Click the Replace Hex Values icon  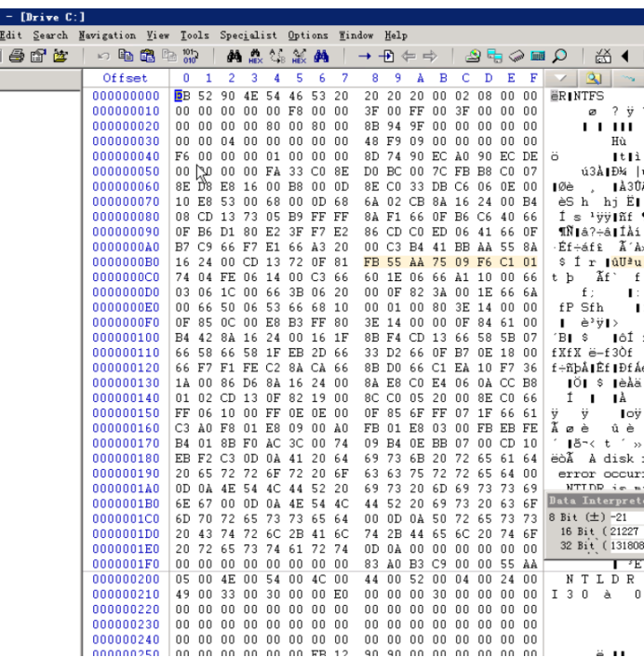(299, 56)
